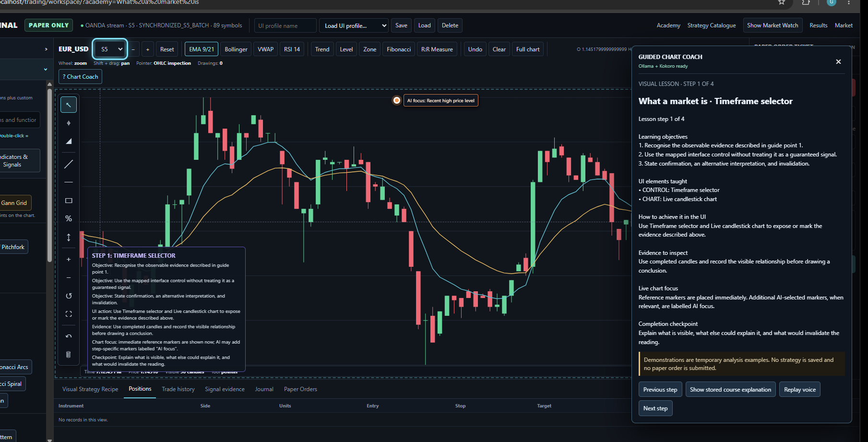Choose the diamond marker drawing tool
The width and height of the screenshot is (868, 442).
[x=69, y=123]
